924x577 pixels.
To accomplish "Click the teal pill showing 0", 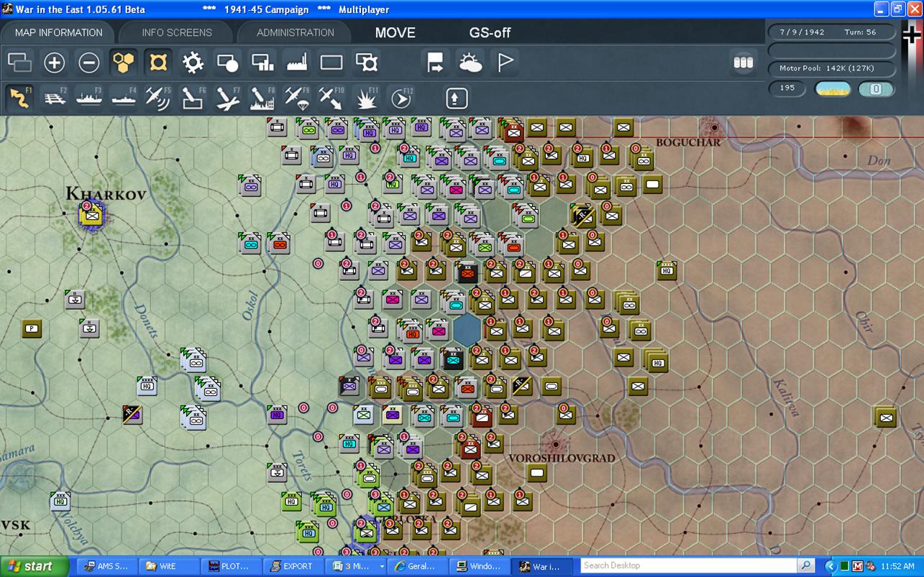I will (x=876, y=89).
